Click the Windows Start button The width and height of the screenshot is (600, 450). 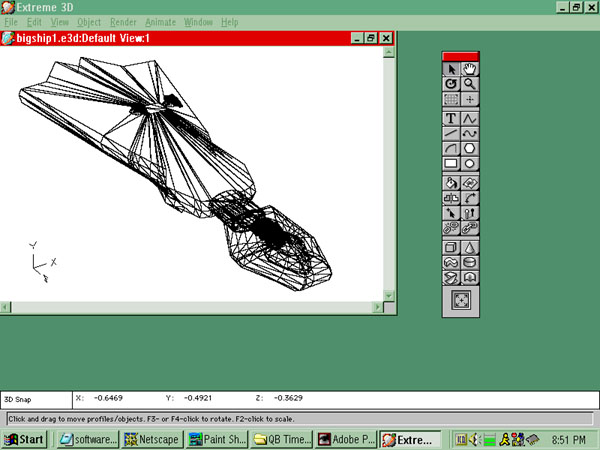[x=24, y=439]
